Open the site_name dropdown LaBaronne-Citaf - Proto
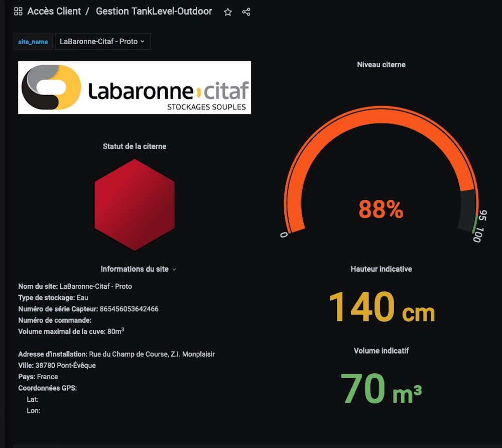 click(103, 41)
